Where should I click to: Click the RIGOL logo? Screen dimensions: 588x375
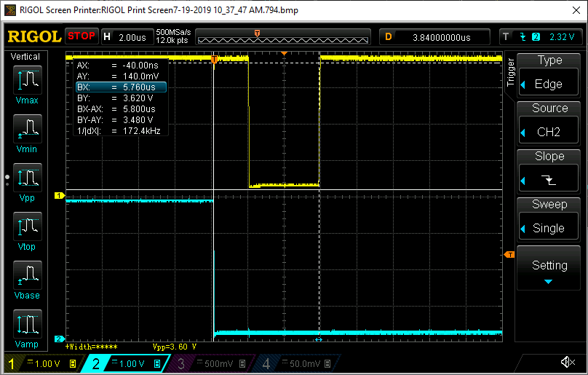[x=33, y=36]
